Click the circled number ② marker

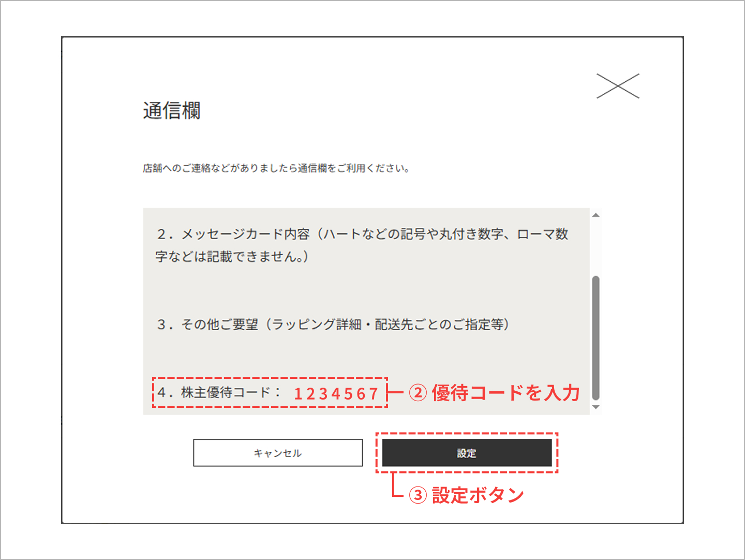[418, 393]
